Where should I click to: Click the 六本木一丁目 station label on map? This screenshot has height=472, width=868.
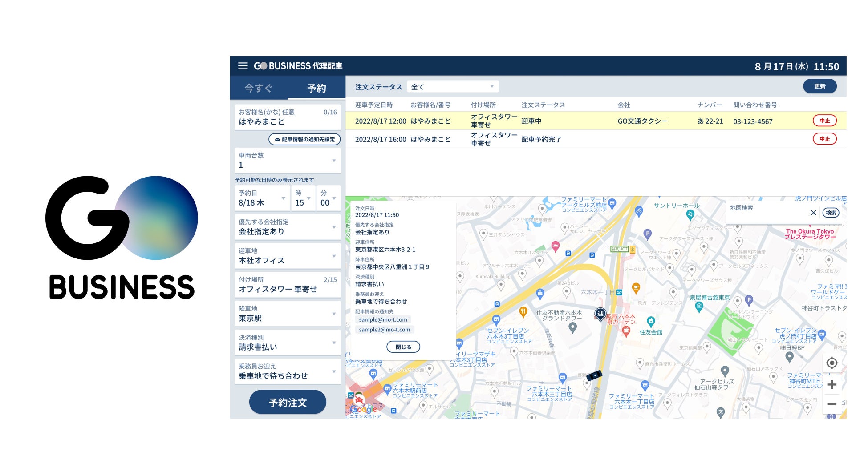597,292
